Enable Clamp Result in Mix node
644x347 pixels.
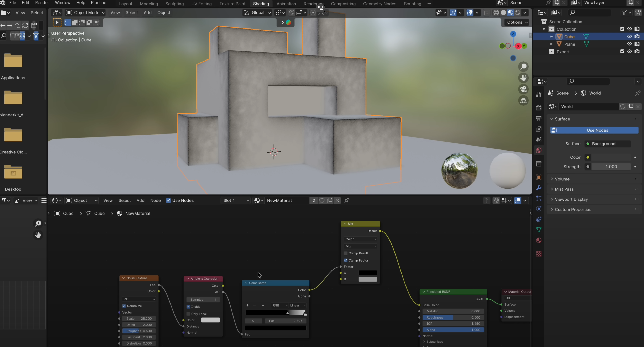[x=346, y=253]
